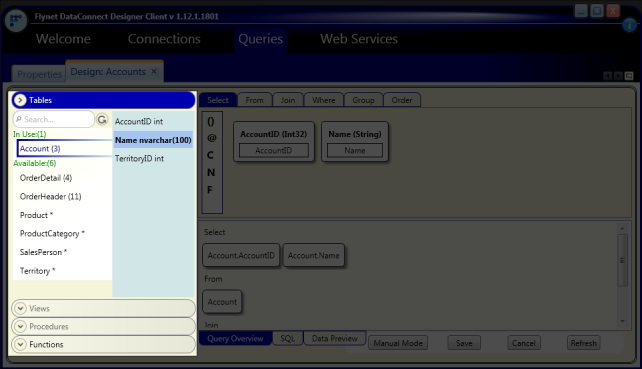Select the TerritoryID int column
The image size is (642, 369).
point(139,158)
